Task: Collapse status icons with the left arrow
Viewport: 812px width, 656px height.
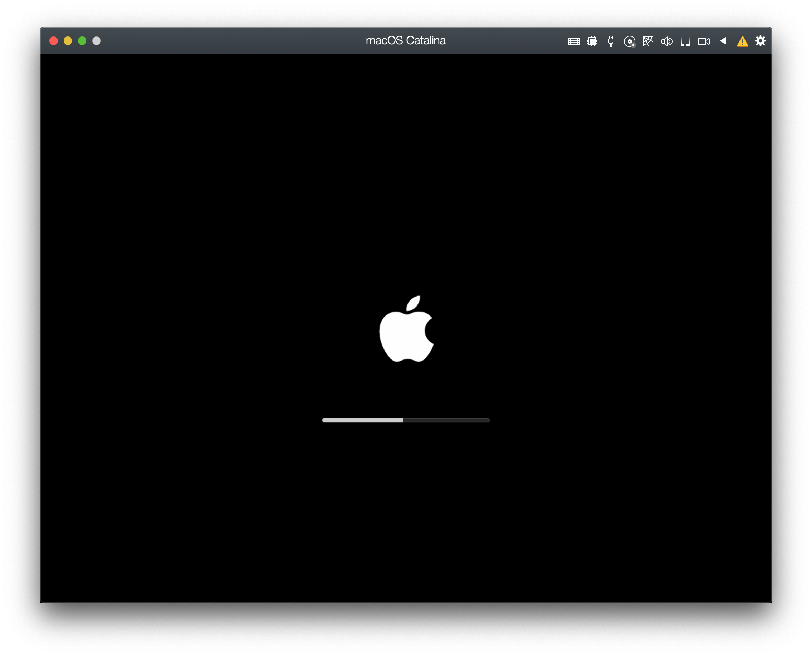Action: tap(722, 40)
